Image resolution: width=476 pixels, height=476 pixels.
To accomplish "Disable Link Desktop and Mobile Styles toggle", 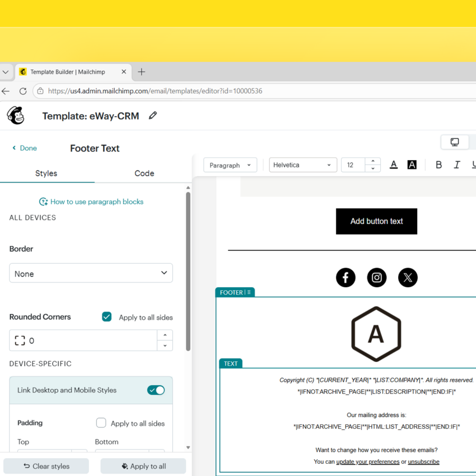I will pos(156,390).
